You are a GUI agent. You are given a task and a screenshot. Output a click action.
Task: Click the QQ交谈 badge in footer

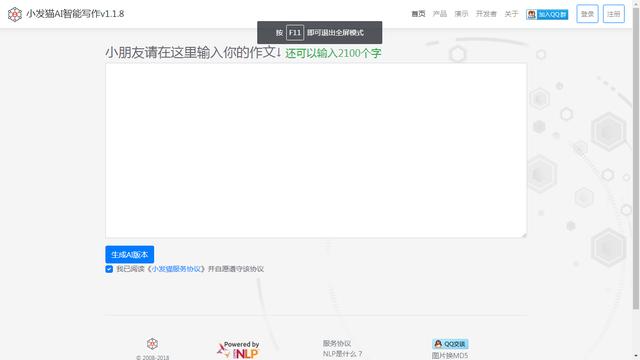tap(450, 344)
